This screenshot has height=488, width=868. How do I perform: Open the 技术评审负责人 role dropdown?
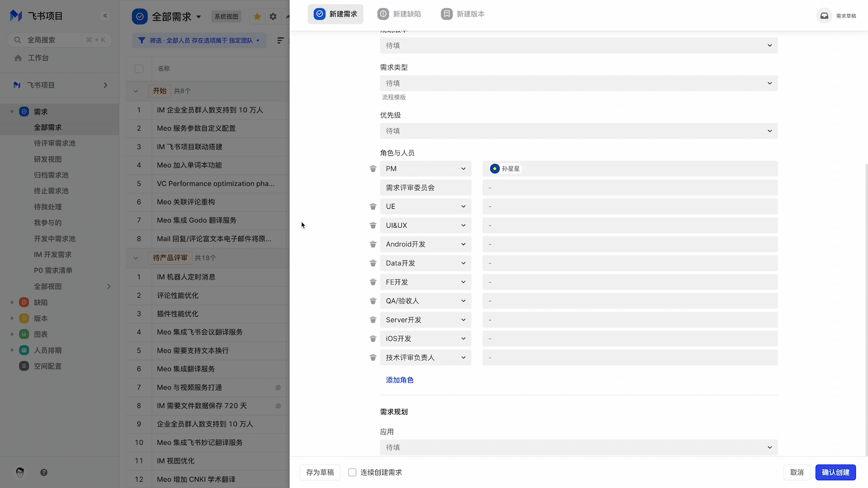pos(425,357)
